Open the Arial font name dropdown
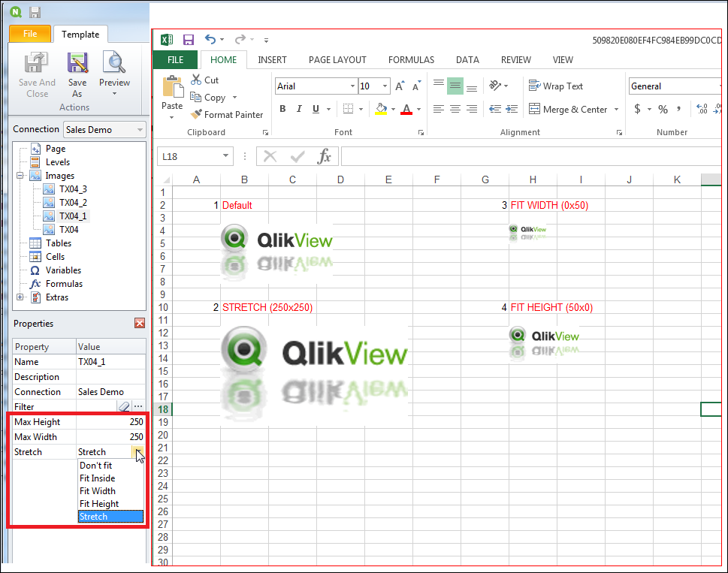 click(352, 86)
